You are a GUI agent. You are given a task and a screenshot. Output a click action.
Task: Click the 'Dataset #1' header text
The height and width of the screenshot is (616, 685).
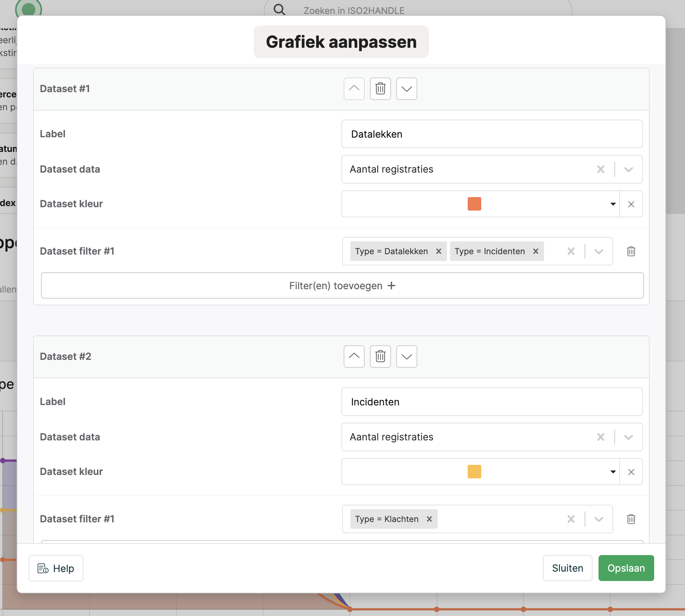65,89
